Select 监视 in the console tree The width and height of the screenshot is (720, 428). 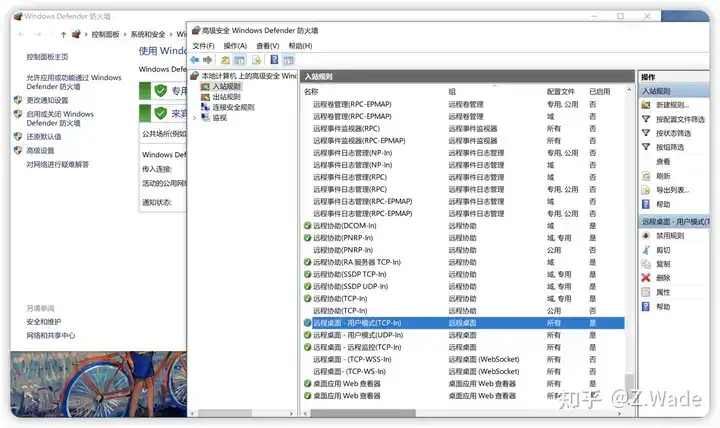click(219, 118)
